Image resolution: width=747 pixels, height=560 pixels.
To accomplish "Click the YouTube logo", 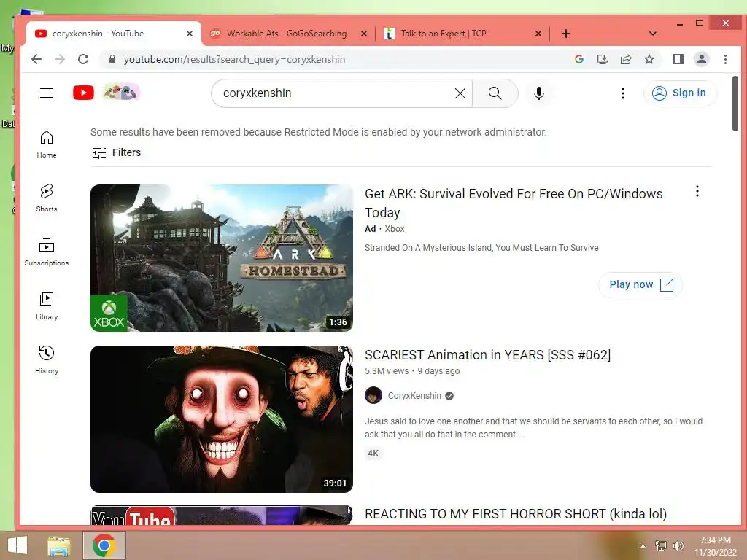I will tap(83, 93).
